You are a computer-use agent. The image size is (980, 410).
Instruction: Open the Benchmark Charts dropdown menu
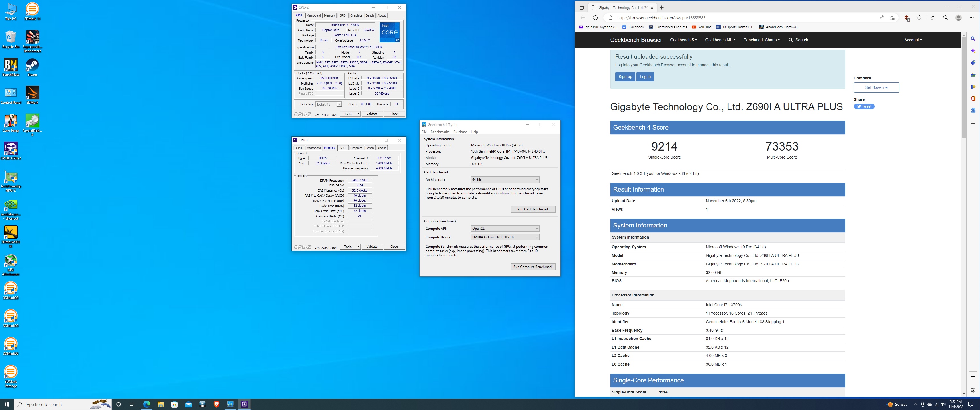[x=761, y=40]
